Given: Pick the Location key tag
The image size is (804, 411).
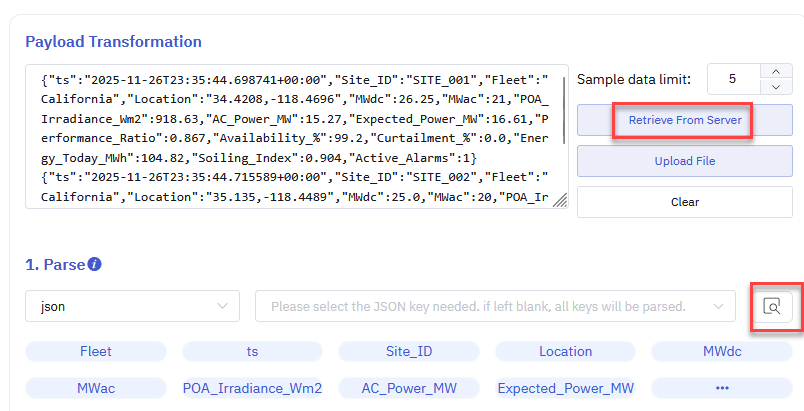Looking at the screenshot, I should click(x=565, y=351).
